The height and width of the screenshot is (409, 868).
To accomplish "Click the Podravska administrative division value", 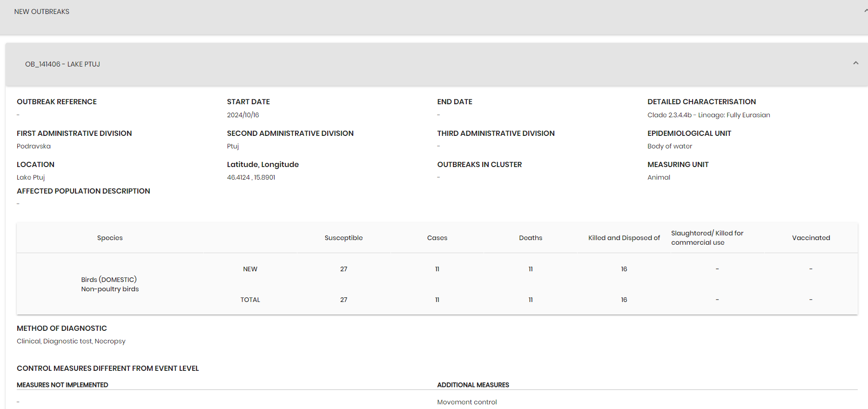I will (x=34, y=146).
